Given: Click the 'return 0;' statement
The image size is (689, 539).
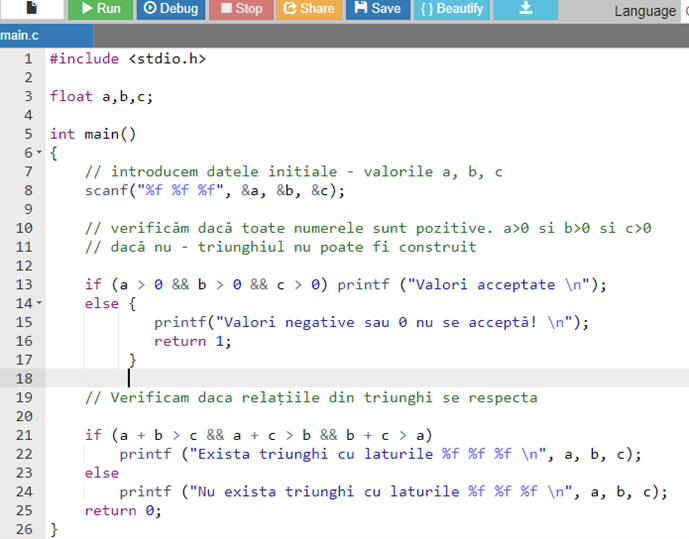Looking at the screenshot, I should coord(122,510).
